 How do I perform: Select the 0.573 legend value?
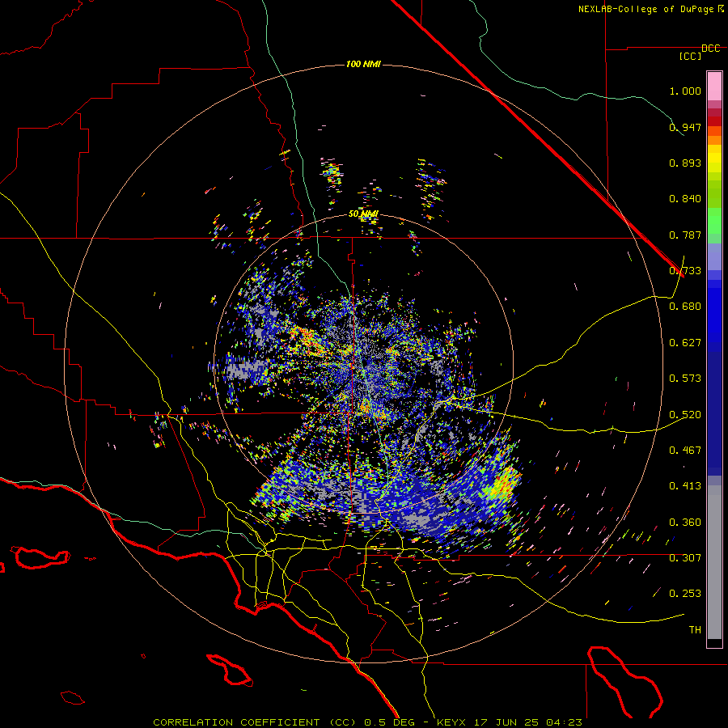685,379
